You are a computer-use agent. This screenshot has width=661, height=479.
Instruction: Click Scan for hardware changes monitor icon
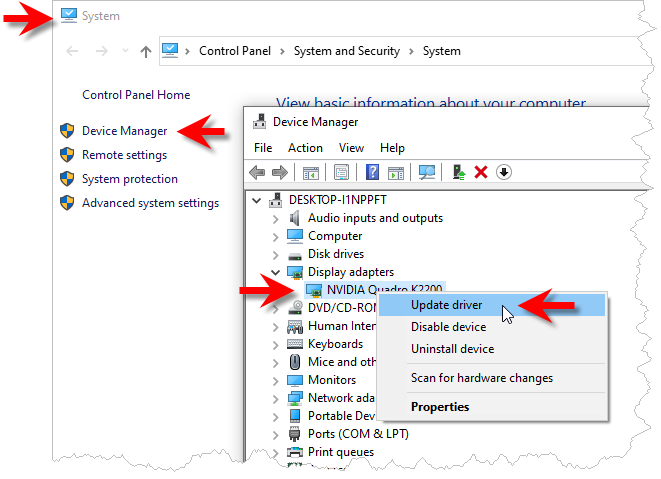tap(427, 172)
